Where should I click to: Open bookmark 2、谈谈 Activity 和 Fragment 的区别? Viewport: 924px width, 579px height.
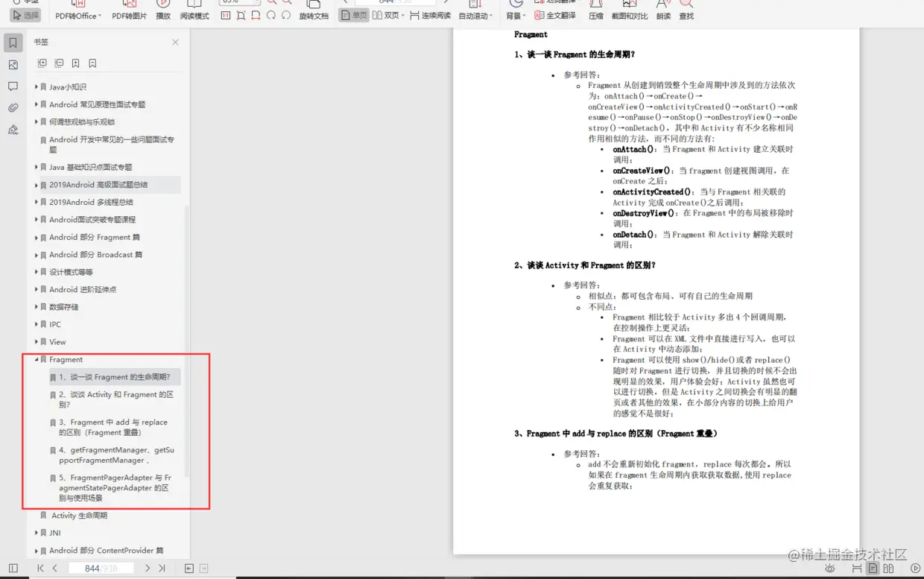[x=116, y=399]
